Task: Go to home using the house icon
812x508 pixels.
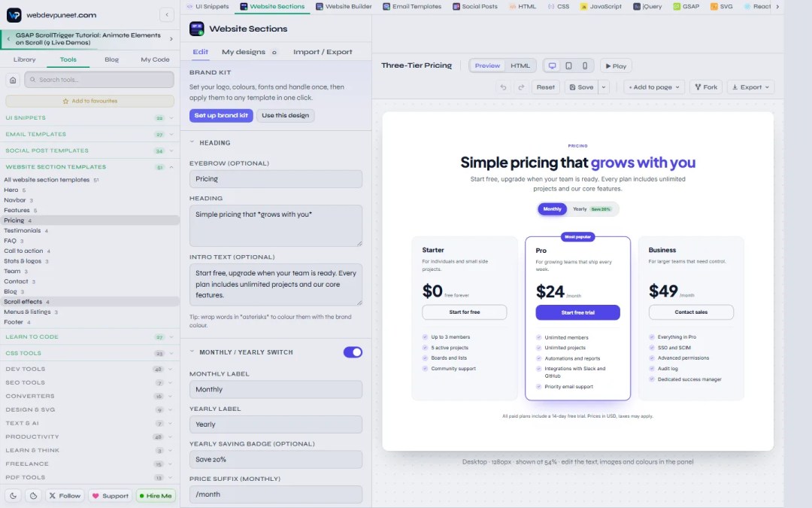Action: (13, 80)
